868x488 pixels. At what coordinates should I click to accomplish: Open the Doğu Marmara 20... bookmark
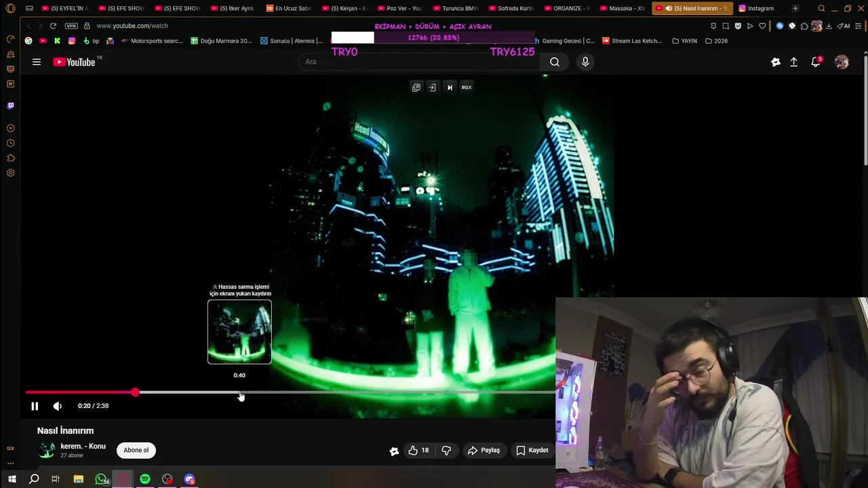tap(221, 41)
